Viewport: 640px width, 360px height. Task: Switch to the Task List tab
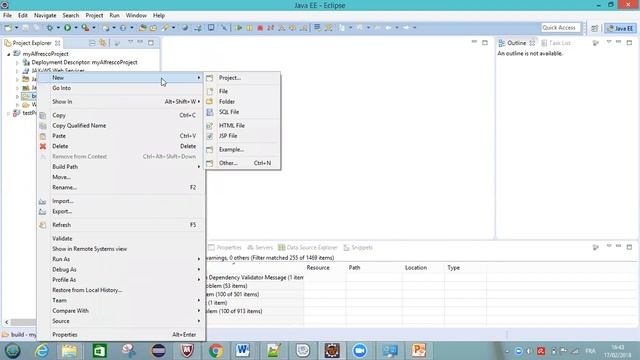(556, 43)
